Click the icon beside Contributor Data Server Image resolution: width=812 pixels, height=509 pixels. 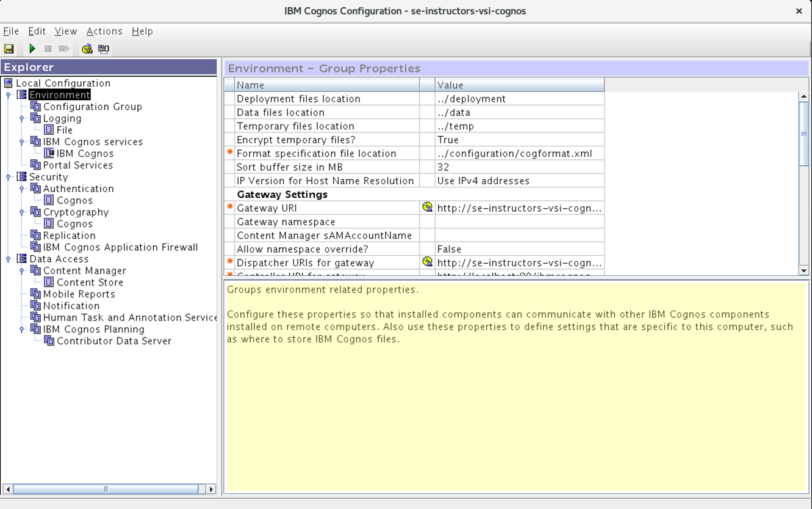click(x=49, y=341)
